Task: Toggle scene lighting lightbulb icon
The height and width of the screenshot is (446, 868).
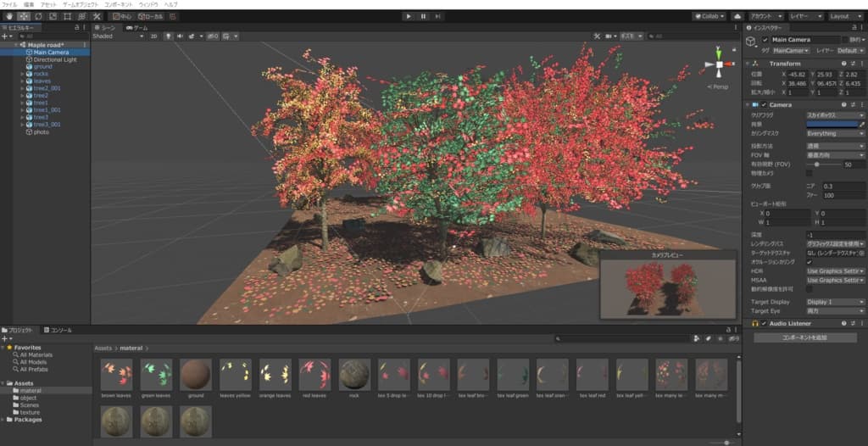Action: click(168, 36)
